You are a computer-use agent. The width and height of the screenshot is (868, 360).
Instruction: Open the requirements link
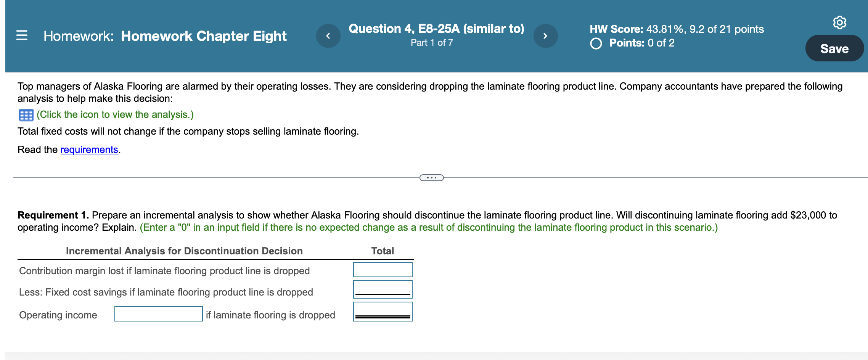coord(89,149)
